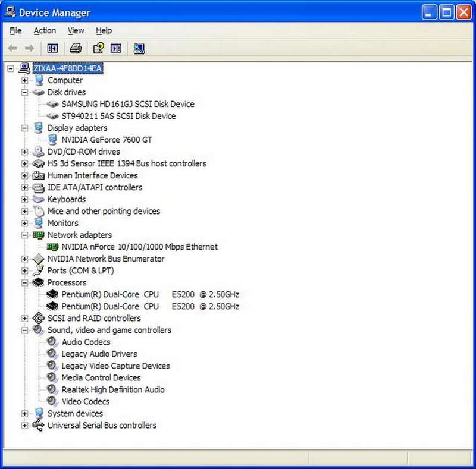The height and width of the screenshot is (469, 476).
Task: Click the show/hide console tree toolbar icon
Action: coord(52,48)
